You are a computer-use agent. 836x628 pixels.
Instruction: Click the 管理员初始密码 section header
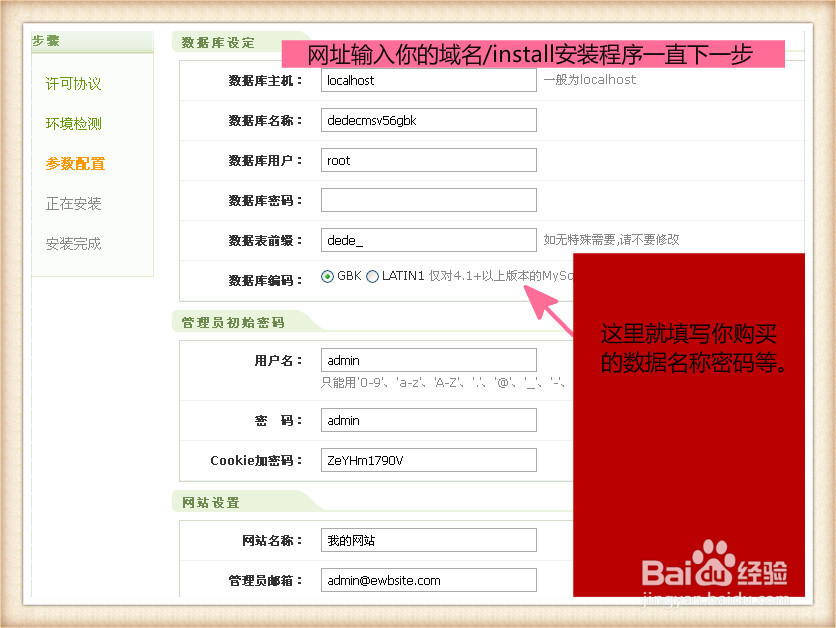pos(233,323)
